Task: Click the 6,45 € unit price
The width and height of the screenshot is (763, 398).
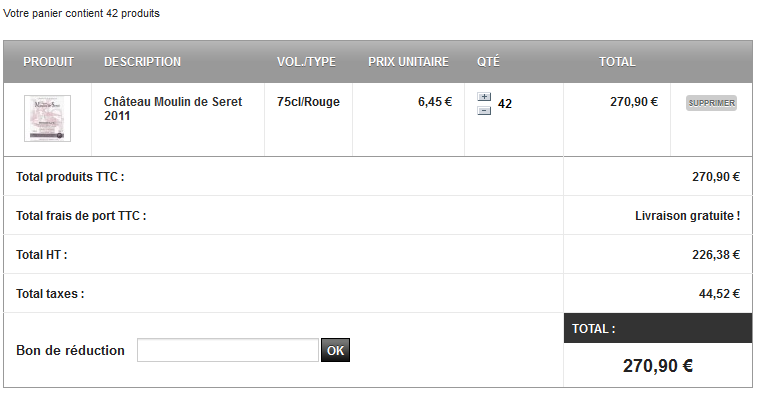Action: coord(435,102)
